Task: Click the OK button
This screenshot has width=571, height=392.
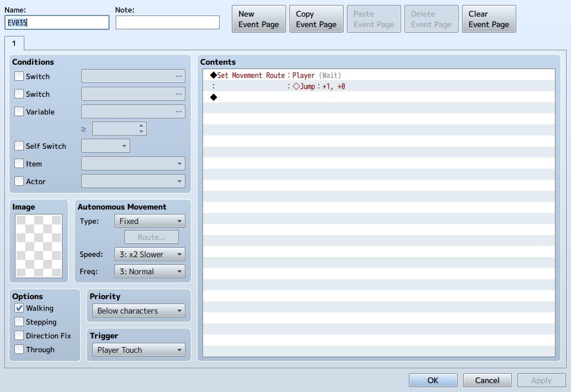Action: (x=433, y=380)
